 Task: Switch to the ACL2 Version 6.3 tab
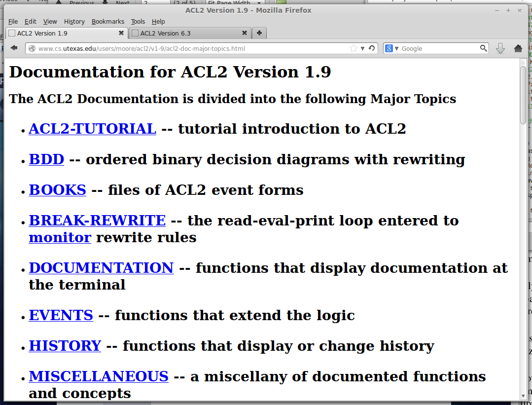point(190,33)
